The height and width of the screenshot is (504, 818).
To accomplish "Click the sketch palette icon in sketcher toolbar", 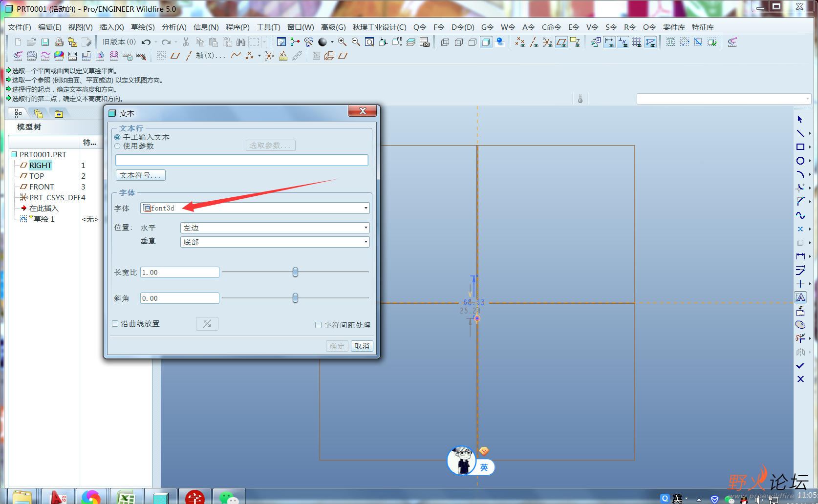I will tap(800, 325).
